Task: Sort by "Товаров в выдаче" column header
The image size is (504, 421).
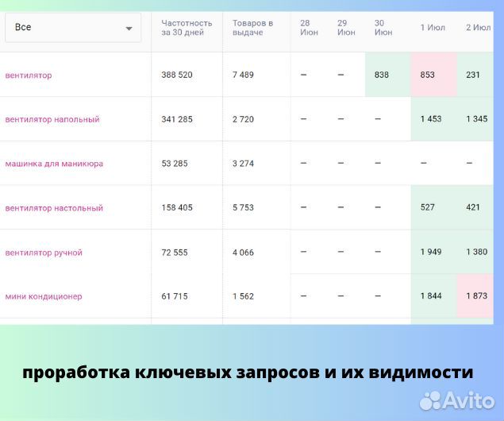Action: (252, 28)
